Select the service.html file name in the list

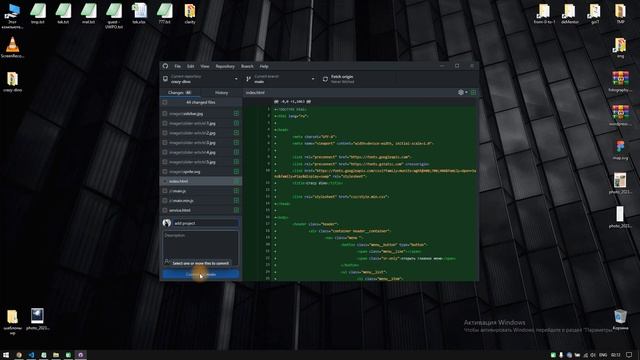pos(180,210)
